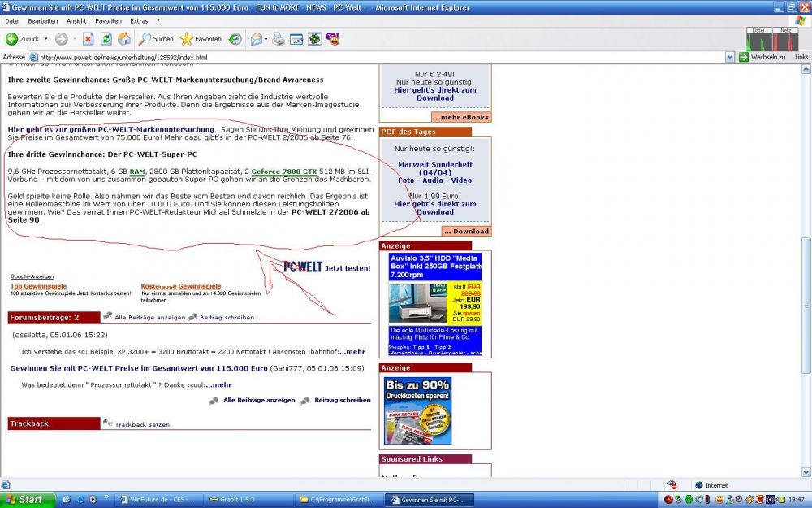Open forum thread title Gewinnen Sie mit PC-WELT
Image resolution: width=812 pixels, height=508 pixels.
coord(139,368)
